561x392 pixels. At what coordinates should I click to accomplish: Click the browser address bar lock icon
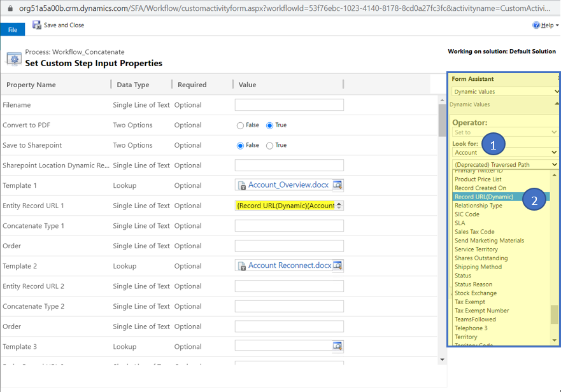[x=10, y=8]
